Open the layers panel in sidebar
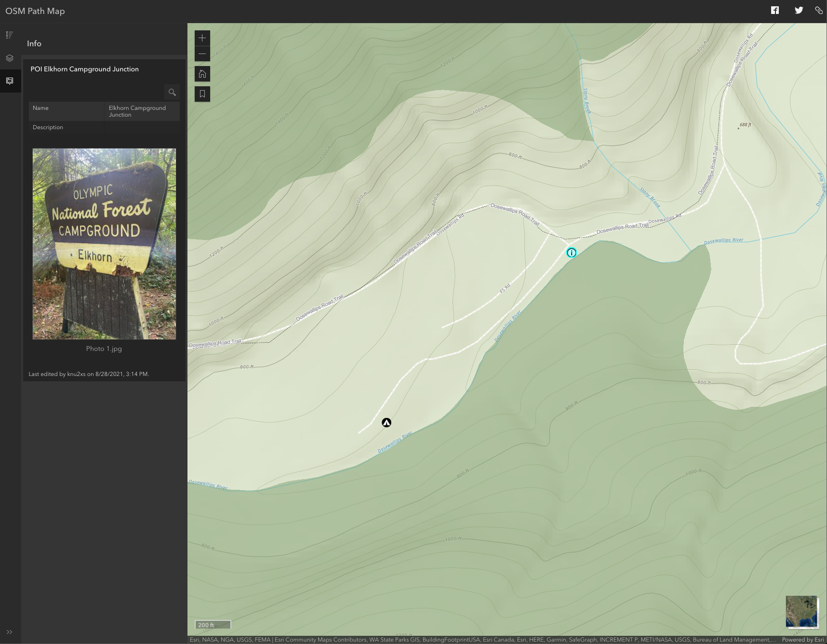The height and width of the screenshot is (644, 827). (x=10, y=58)
